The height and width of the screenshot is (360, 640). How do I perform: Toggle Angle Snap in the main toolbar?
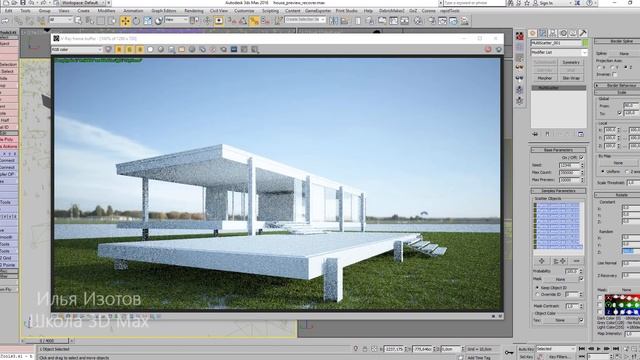(x=243, y=21)
